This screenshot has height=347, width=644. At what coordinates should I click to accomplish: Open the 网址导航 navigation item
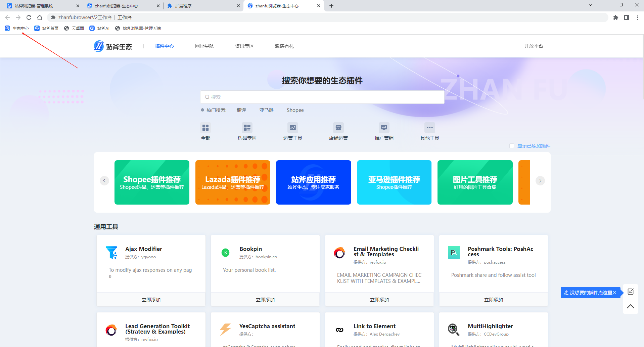pyautogui.click(x=204, y=46)
